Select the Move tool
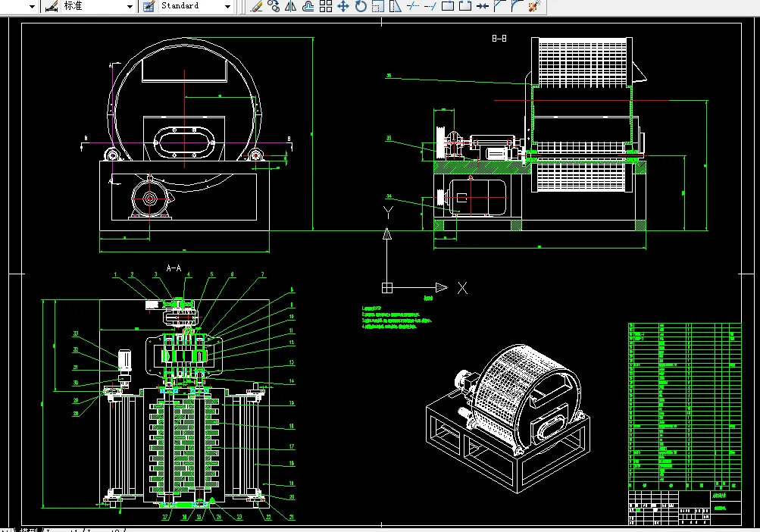760x532 pixels. pyautogui.click(x=343, y=6)
